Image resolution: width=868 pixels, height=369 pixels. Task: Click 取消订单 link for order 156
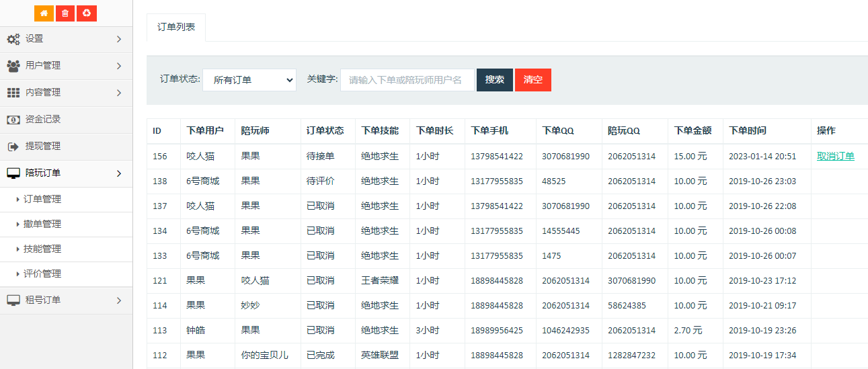pos(836,156)
